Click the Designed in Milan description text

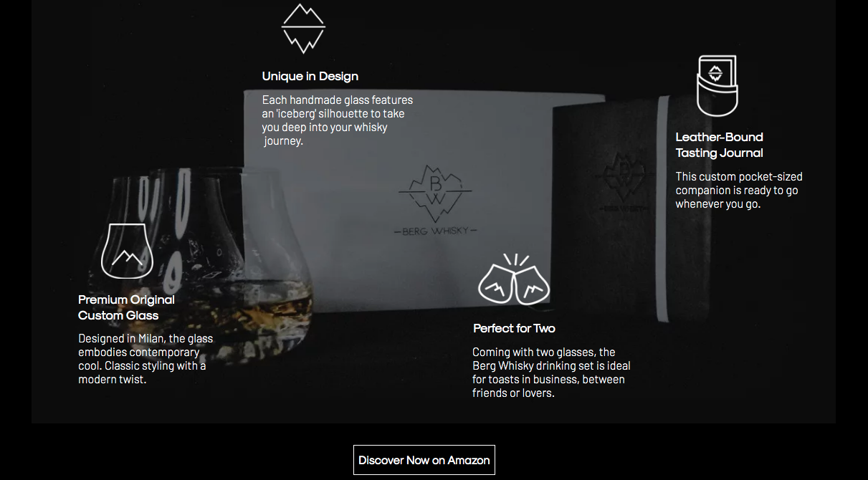point(146,359)
